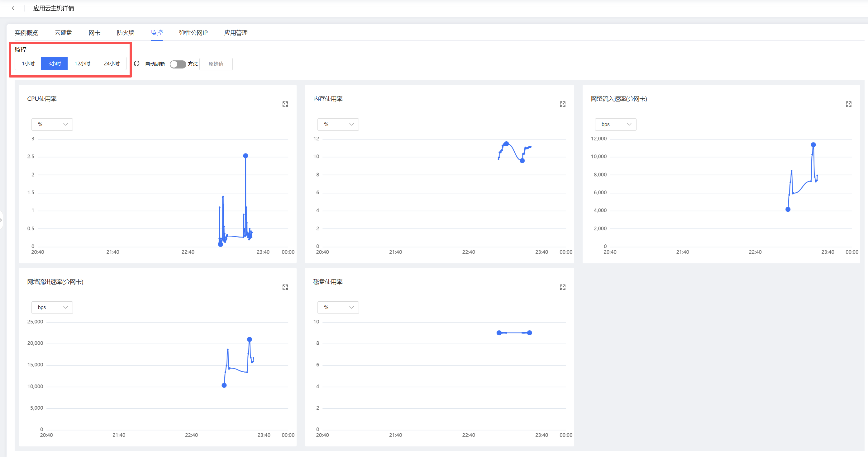Expand 内存使用率 chart to fullscreen

click(563, 104)
